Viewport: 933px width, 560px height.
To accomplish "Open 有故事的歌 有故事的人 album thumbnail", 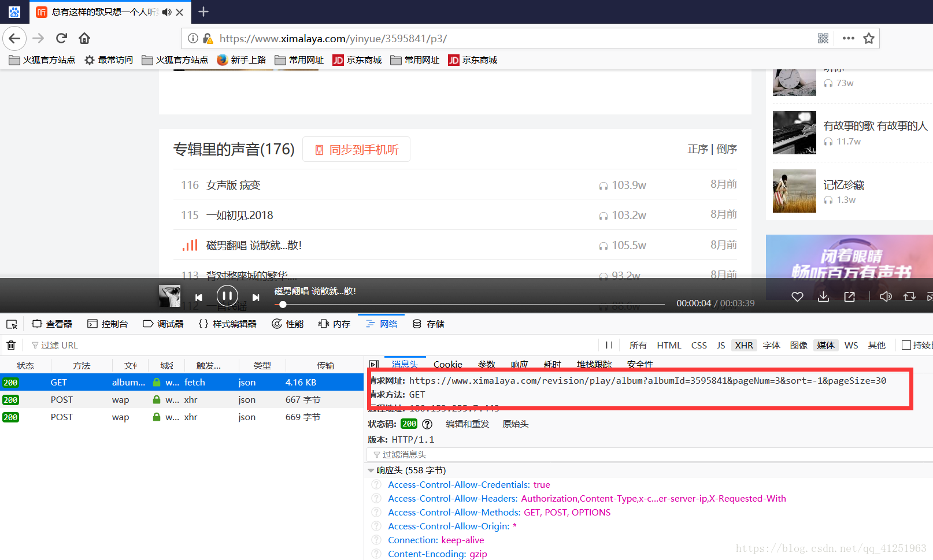I will pyautogui.click(x=794, y=132).
